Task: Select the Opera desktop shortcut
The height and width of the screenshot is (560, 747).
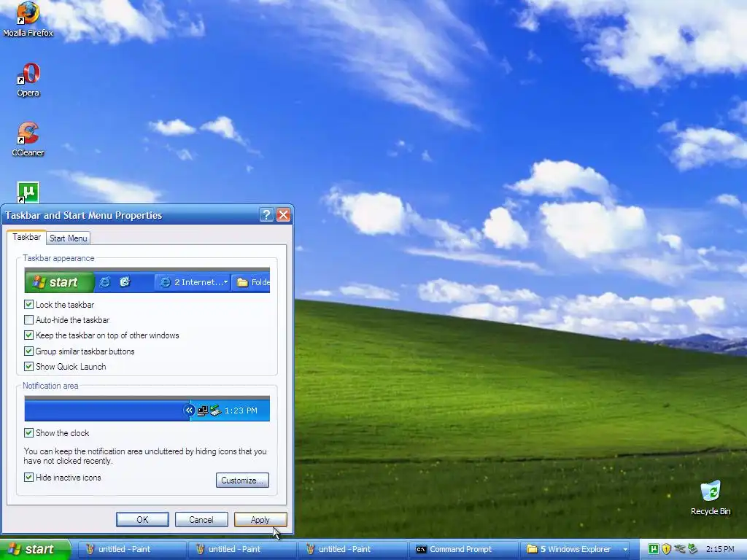Action: (28, 79)
